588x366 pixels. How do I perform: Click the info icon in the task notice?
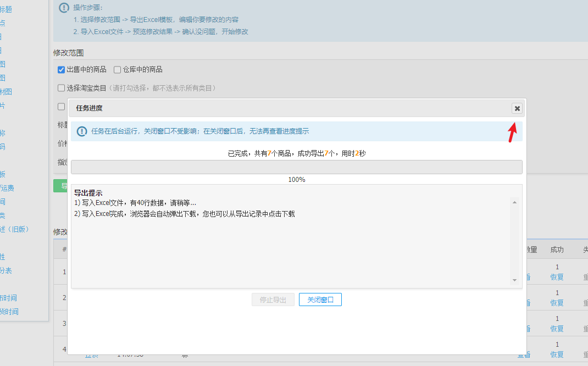pos(82,131)
